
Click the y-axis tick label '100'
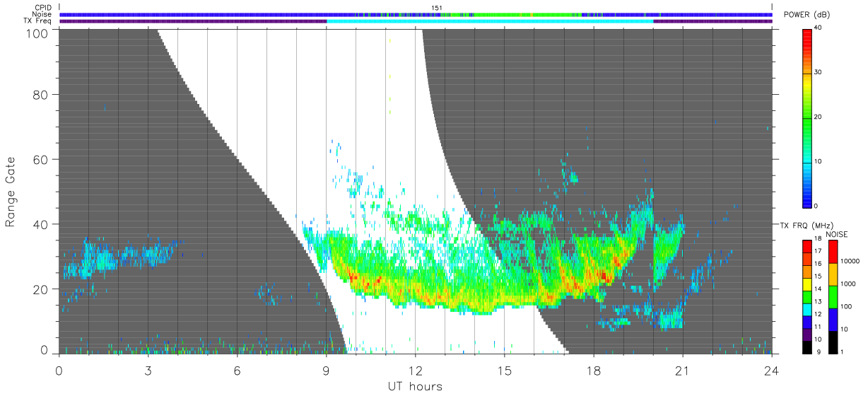coord(38,33)
